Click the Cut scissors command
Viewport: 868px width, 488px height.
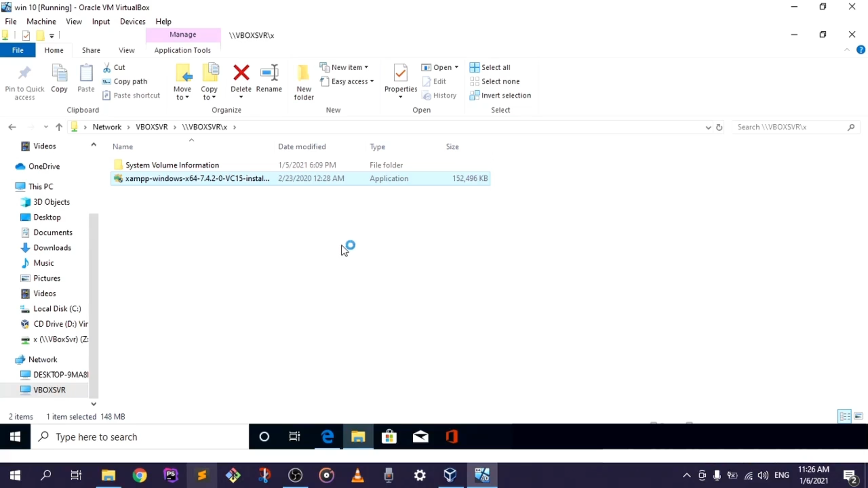[114, 67]
